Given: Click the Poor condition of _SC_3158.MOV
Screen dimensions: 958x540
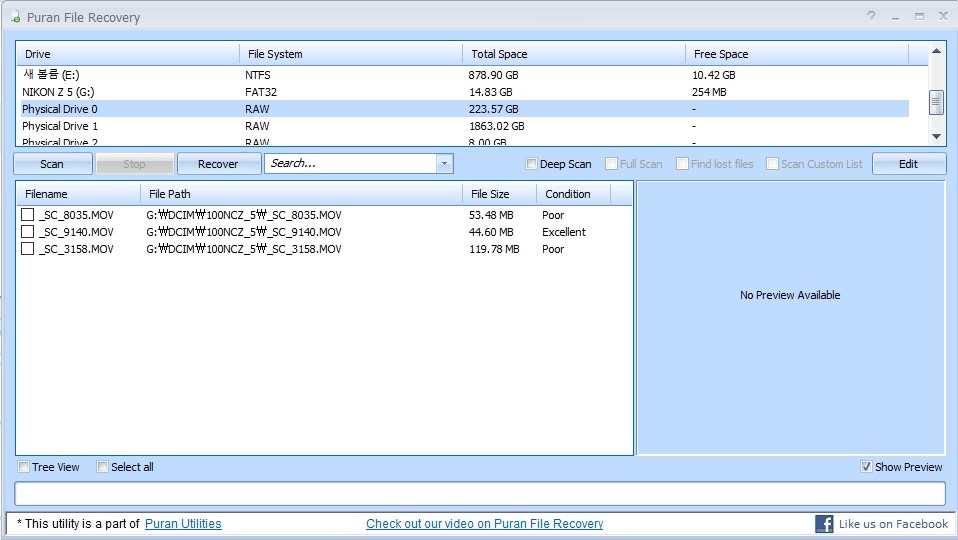Looking at the screenshot, I should click(x=553, y=249).
